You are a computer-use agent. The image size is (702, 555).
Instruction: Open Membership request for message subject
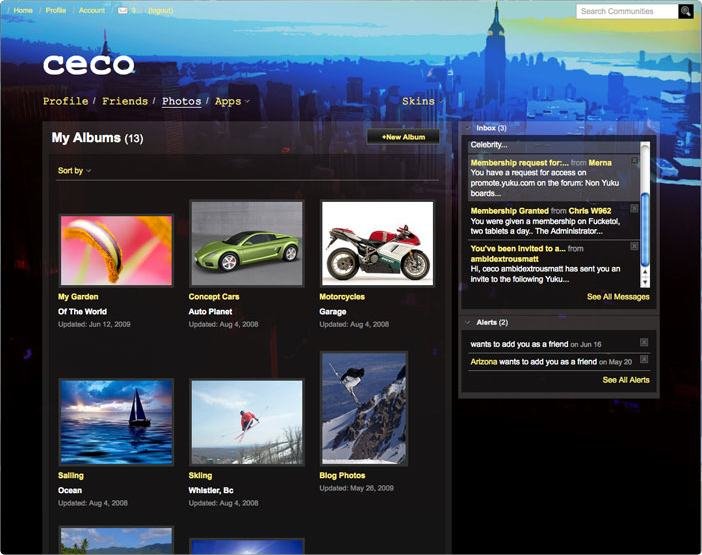[x=519, y=163]
